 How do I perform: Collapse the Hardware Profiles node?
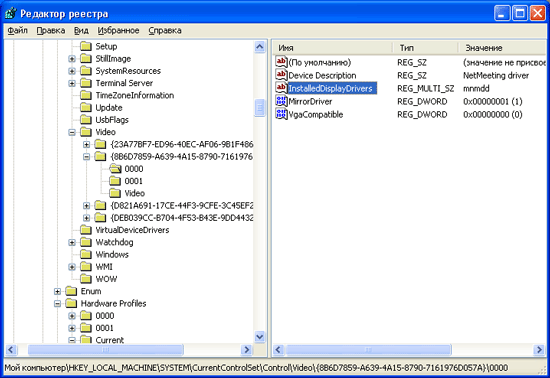(57, 304)
